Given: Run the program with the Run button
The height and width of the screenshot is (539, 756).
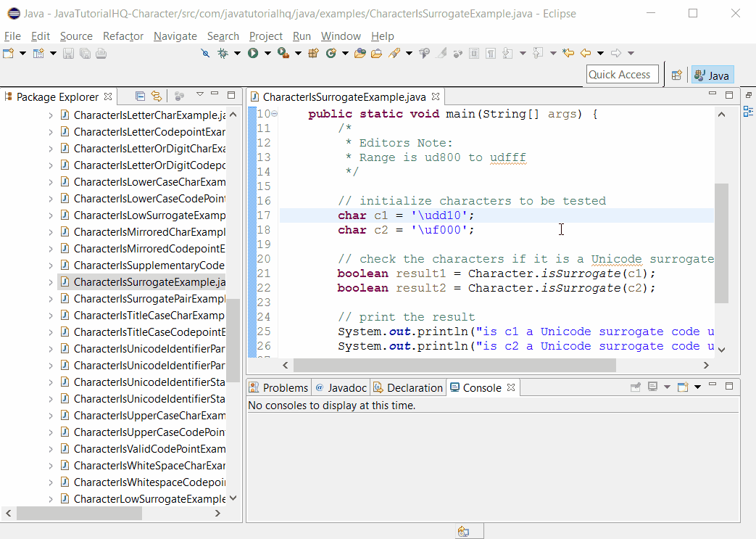Looking at the screenshot, I should 254,53.
